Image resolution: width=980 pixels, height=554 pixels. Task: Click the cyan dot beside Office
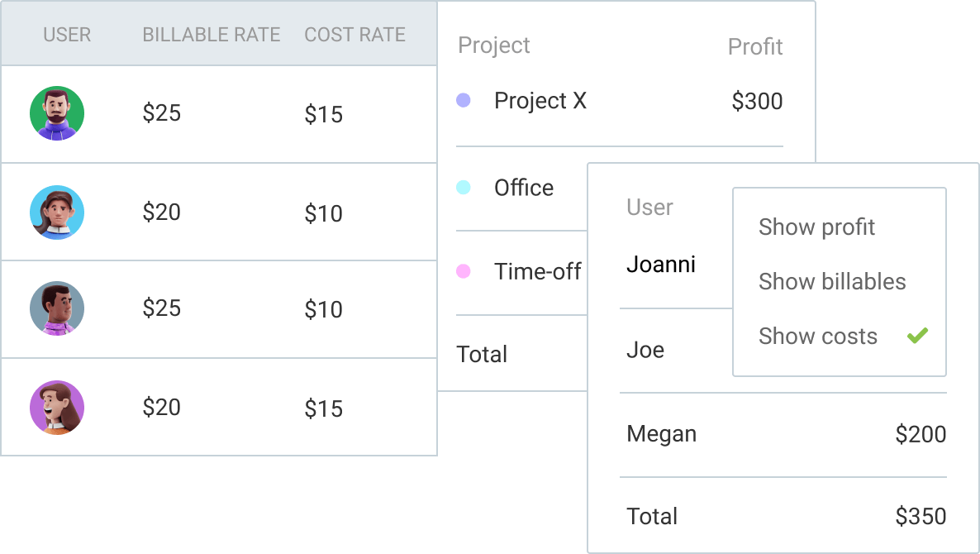(x=464, y=188)
